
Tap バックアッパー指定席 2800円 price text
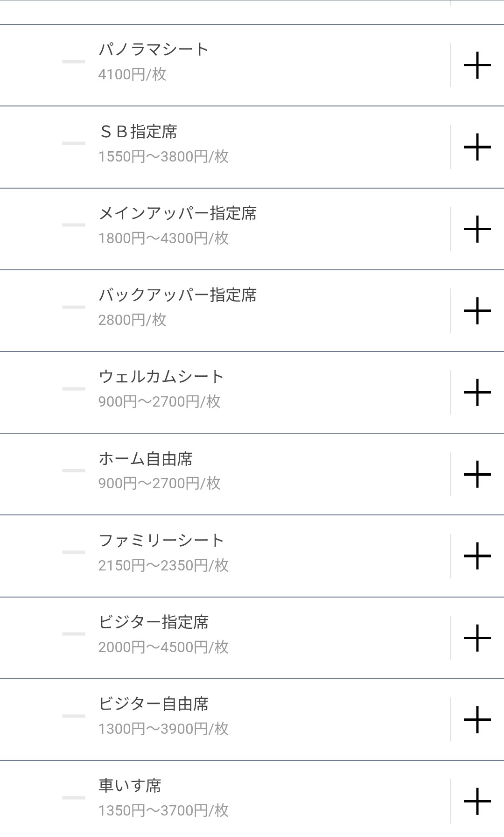[x=132, y=320]
